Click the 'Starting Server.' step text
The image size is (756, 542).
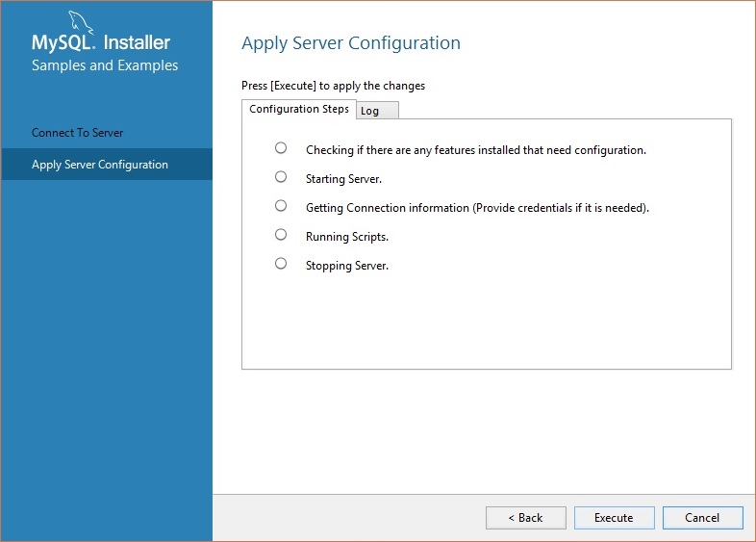[x=343, y=179]
